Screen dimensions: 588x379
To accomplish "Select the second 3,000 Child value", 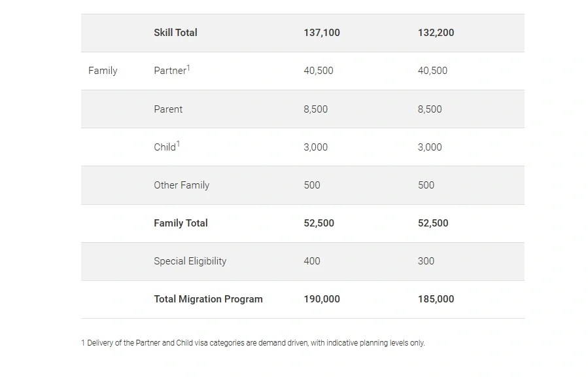I will 430,147.
